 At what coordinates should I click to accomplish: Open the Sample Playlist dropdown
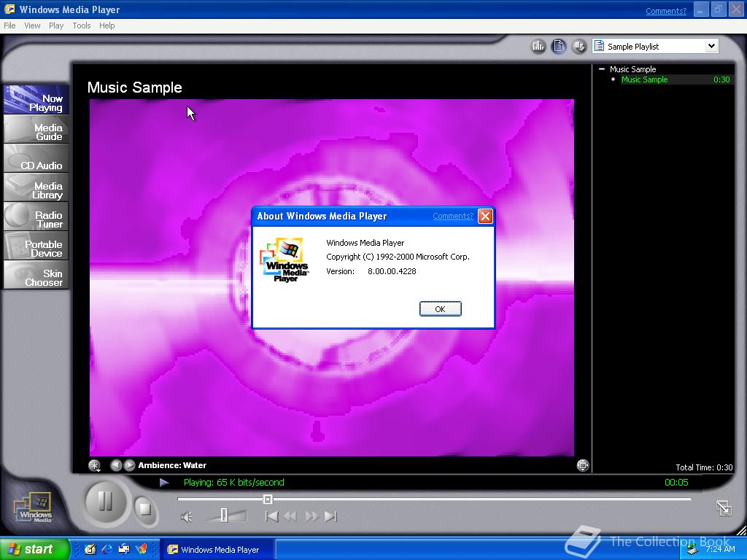pos(711,46)
